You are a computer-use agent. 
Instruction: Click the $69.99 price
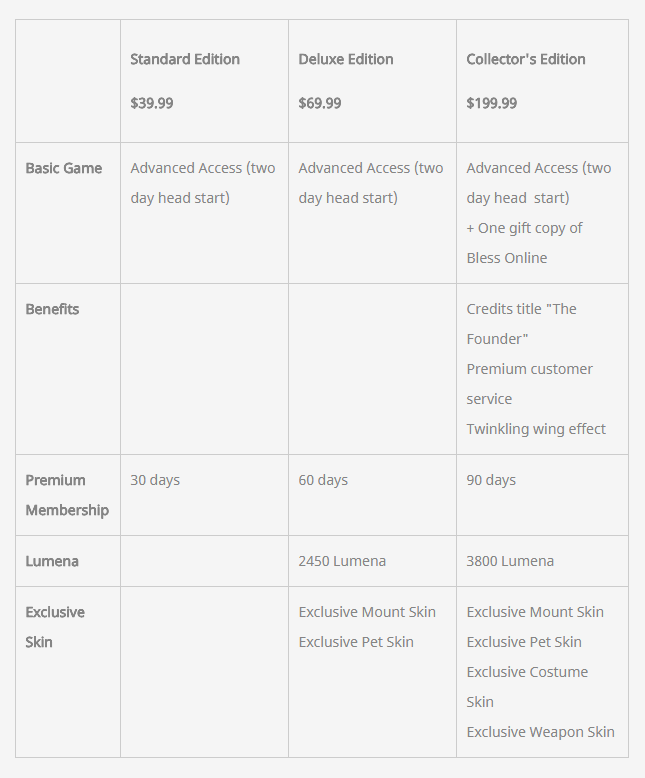point(320,103)
